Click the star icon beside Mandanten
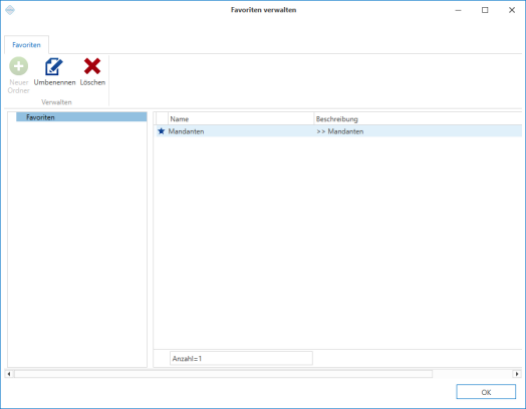 tap(161, 131)
